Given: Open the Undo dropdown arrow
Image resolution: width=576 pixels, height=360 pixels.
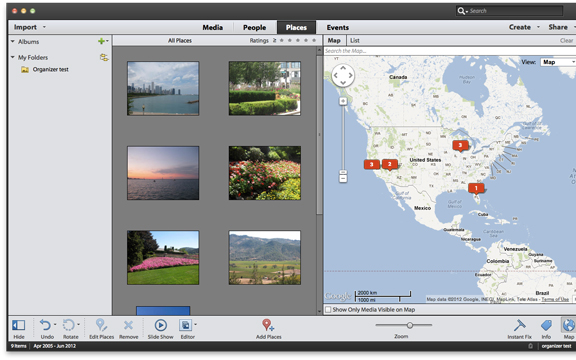Looking at the screenshot, I should click(x=55, y=324).
